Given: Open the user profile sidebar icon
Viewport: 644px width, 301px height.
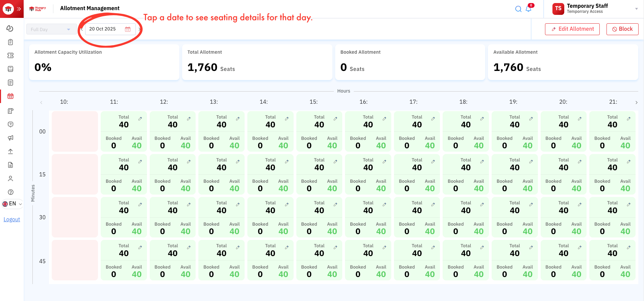Looking at the screenshot, I should pos(10,178).
